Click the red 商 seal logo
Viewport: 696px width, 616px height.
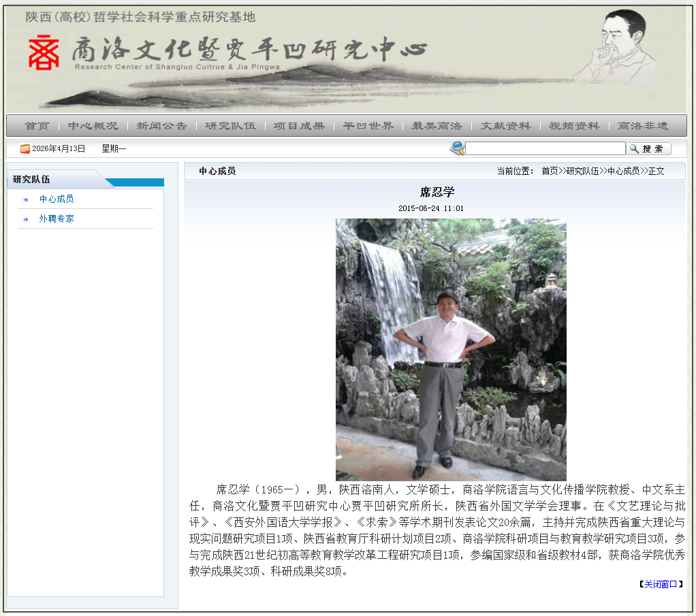point(42,54)
